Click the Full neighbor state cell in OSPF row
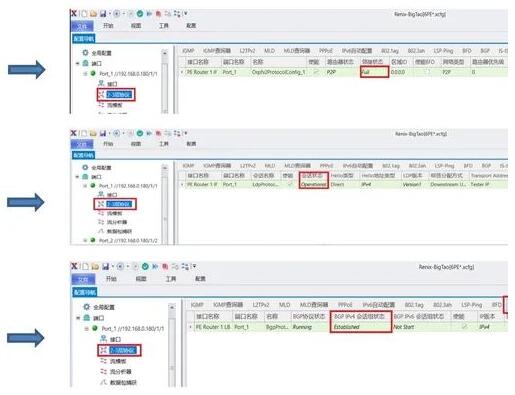This screenshot has height=395, width=515. coord(374,72)
